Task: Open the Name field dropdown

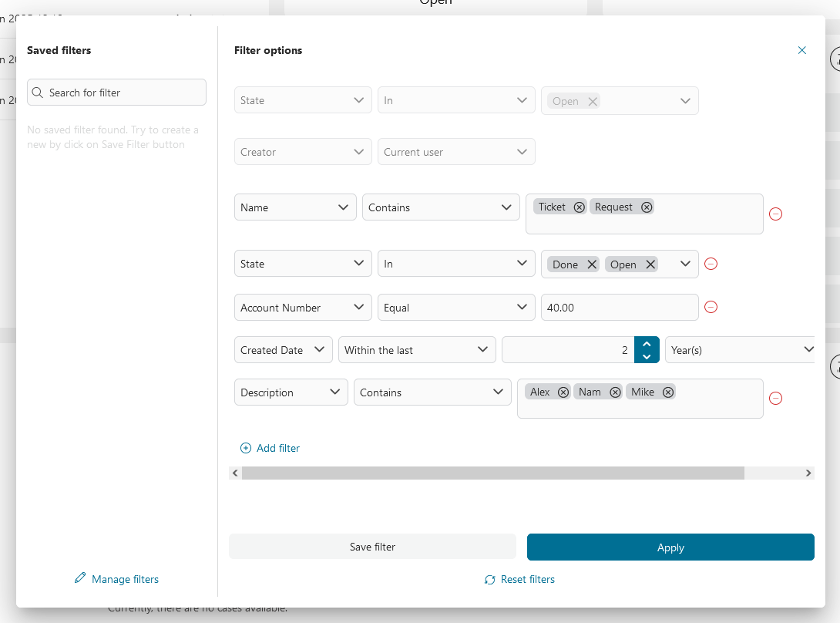Action: pyautogui.click(x=295, y=207)
